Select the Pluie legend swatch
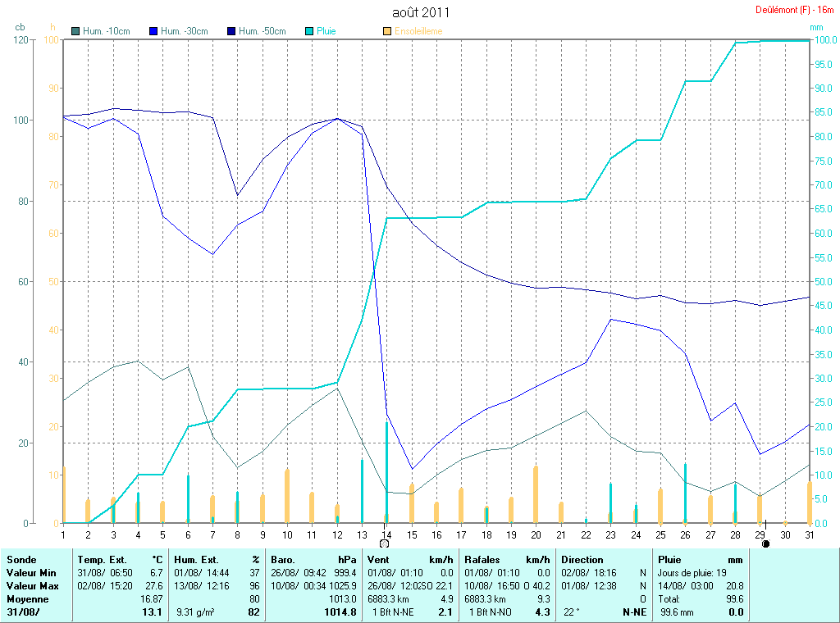Image resolution: width=840 pixels, height=623 pixels. (x=309, y=31)
